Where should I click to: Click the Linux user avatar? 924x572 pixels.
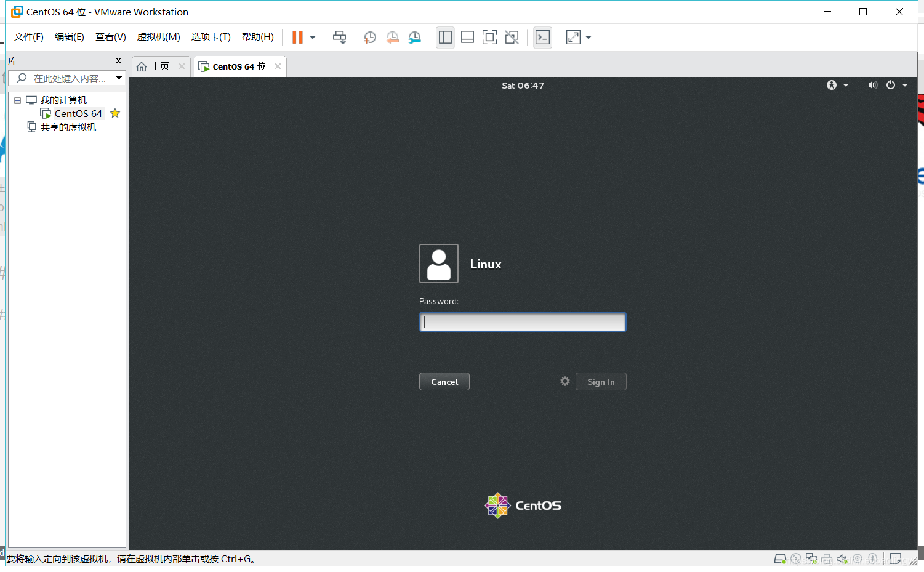click(x=439, y=264)
